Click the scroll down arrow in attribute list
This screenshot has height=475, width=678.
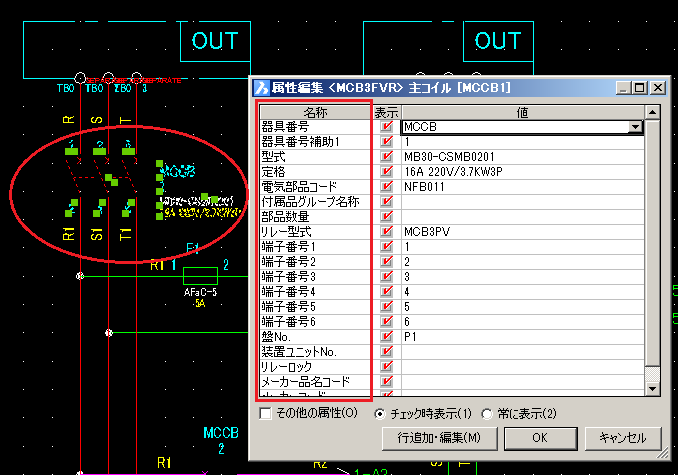coord(652,389)
